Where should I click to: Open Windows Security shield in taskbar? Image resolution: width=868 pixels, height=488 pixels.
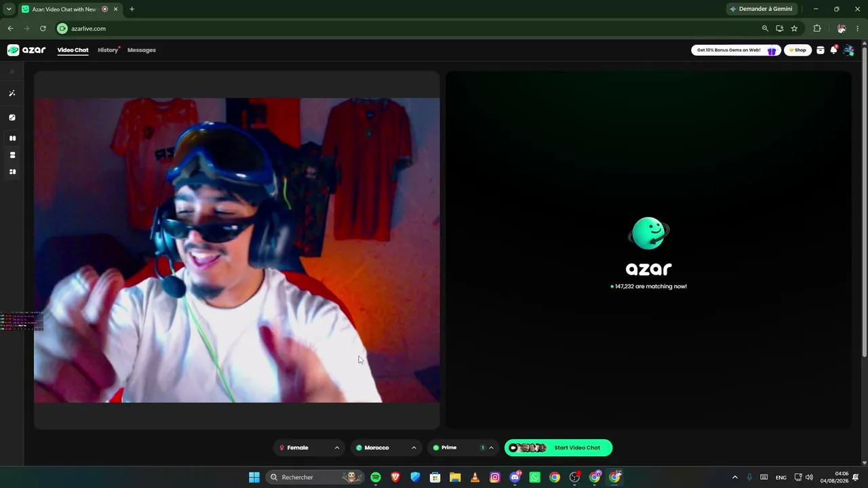click(x=415, y=477)
